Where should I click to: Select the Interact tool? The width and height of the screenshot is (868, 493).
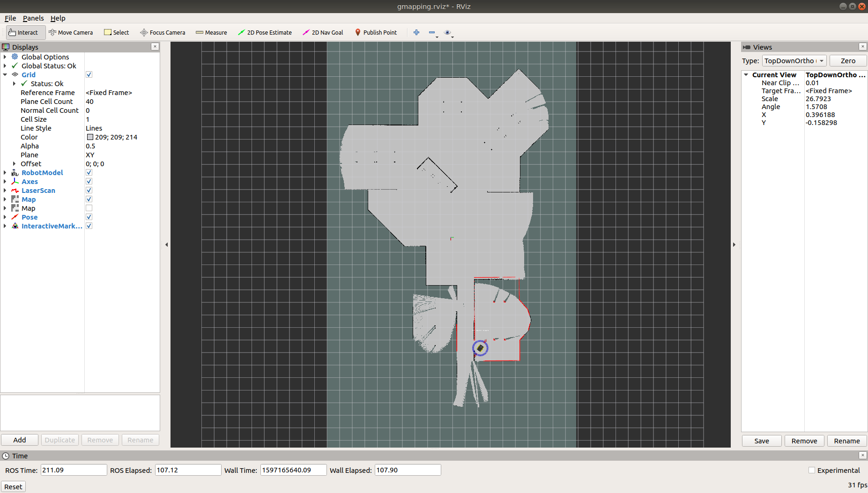point(23,32)
